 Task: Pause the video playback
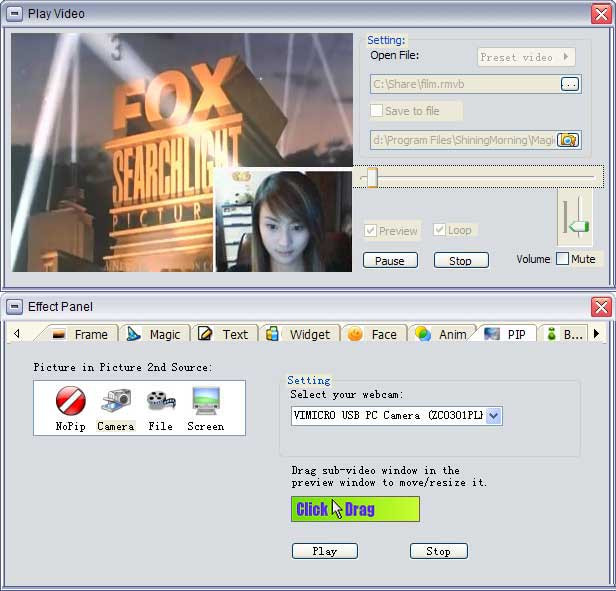[x=390, y=261]
